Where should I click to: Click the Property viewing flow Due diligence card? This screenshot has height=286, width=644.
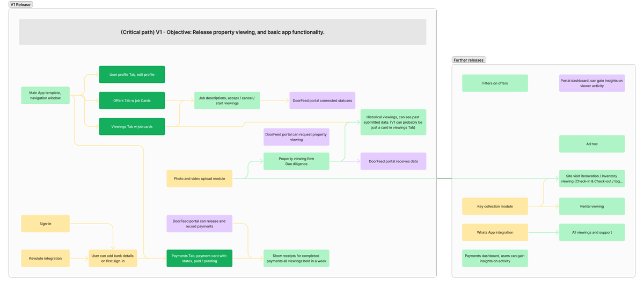[296, 161]
